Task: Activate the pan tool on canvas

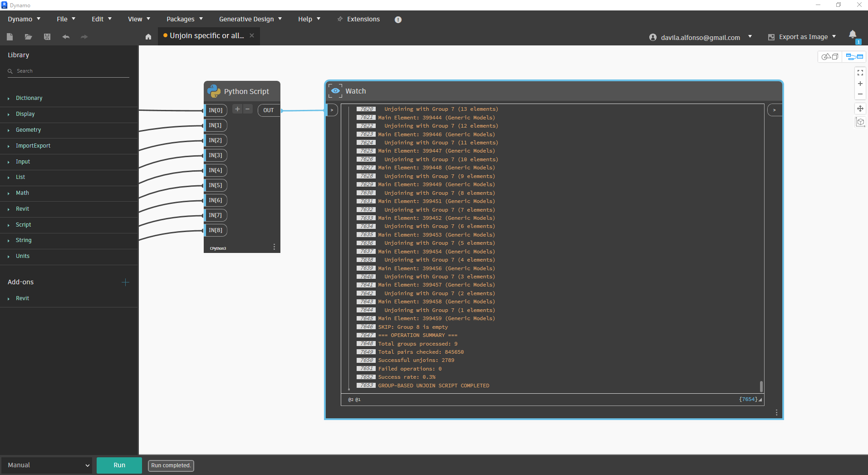Action: [860, 108]
